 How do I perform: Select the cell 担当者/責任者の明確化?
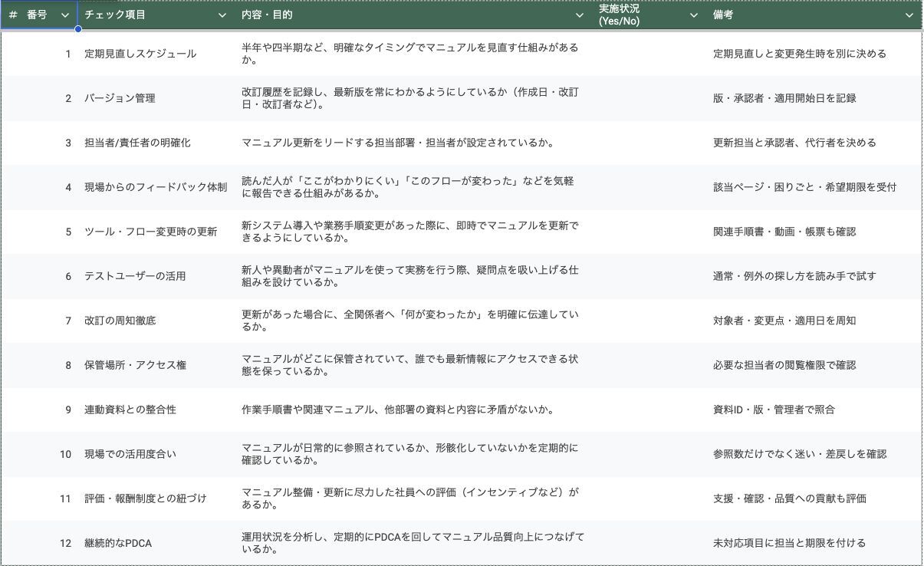pos(137,143)
